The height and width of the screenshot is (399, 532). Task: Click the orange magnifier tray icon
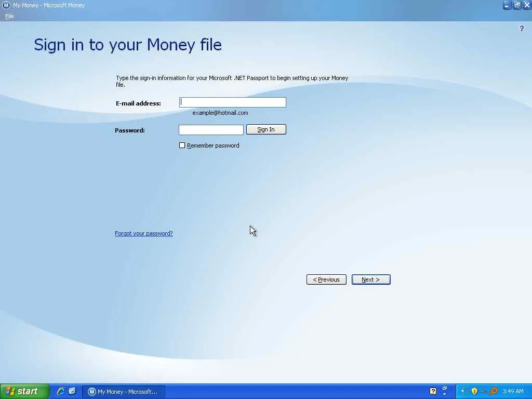pyautogui.click(x=494, y=391)
